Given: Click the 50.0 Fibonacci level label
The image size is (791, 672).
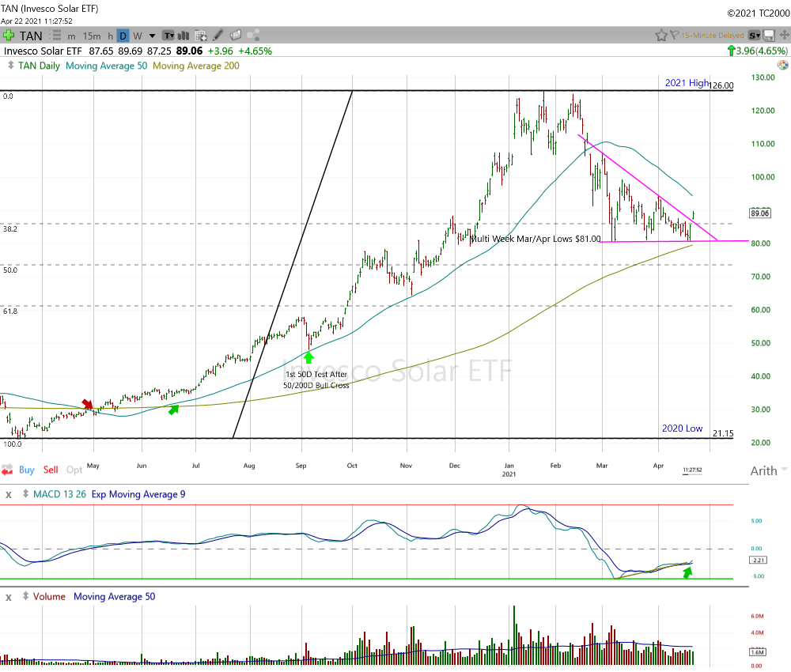Looking at the screenshot, I should (x=10, y=270).
